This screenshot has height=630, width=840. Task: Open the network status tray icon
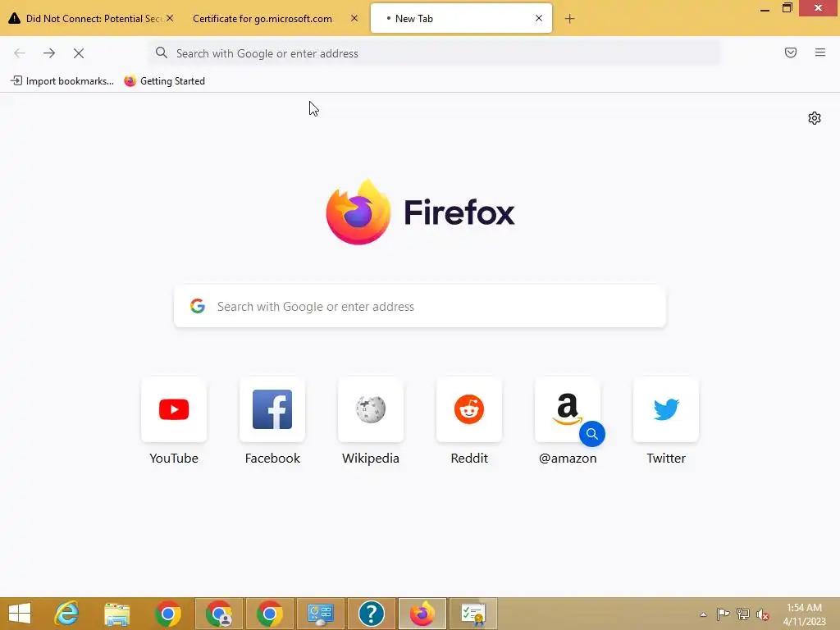tap(743, 614)
